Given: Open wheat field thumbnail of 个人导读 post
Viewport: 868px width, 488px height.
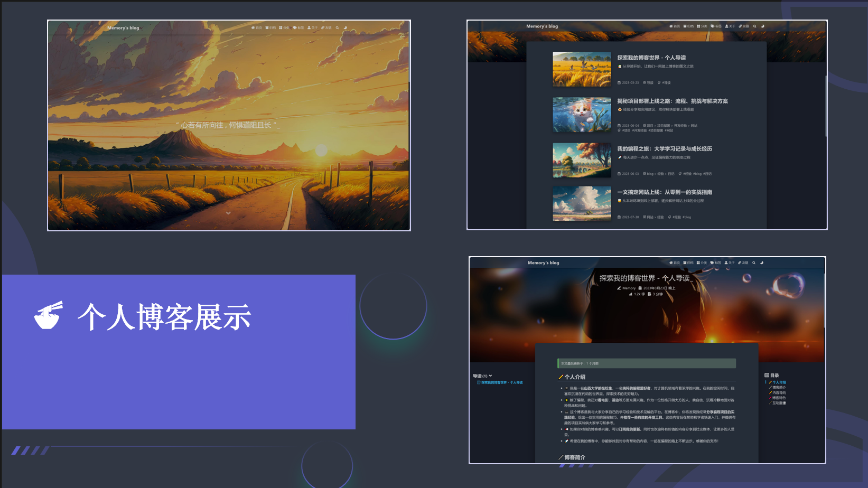Looking at the screenshot, I should (582, 69).
